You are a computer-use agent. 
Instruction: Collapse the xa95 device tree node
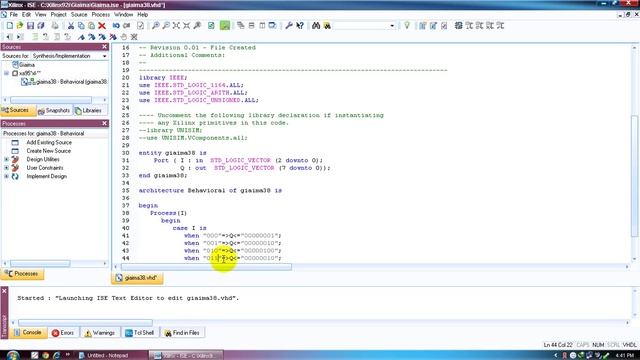[x=7, y=73]
